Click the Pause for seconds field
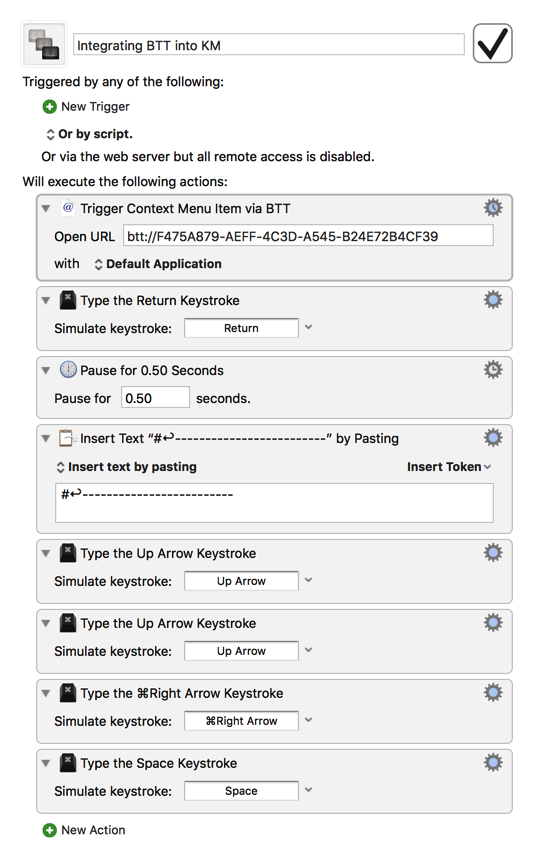The image size is (534, 858). click(155, 398)
